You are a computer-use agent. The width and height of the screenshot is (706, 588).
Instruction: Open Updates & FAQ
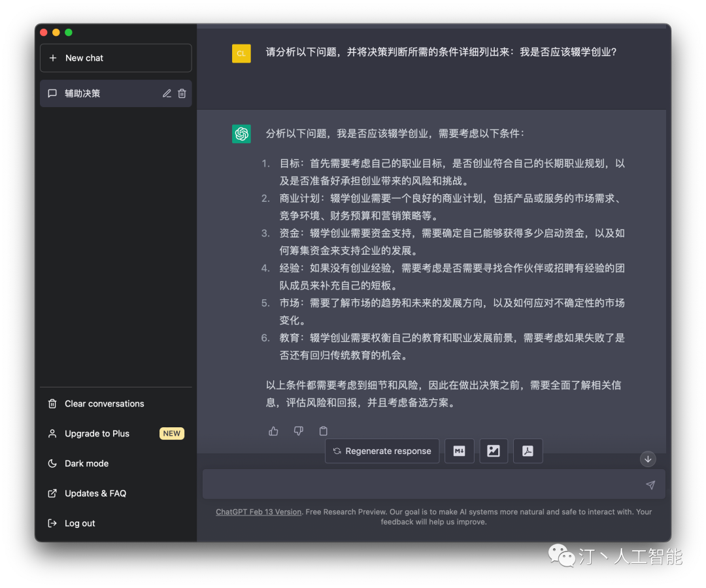116,493
